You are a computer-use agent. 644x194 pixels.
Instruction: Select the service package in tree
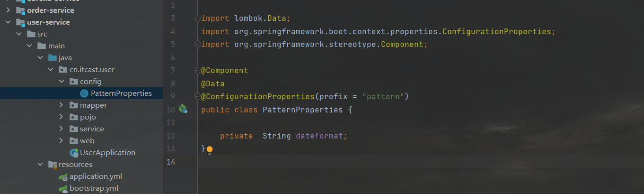[92, 129]
